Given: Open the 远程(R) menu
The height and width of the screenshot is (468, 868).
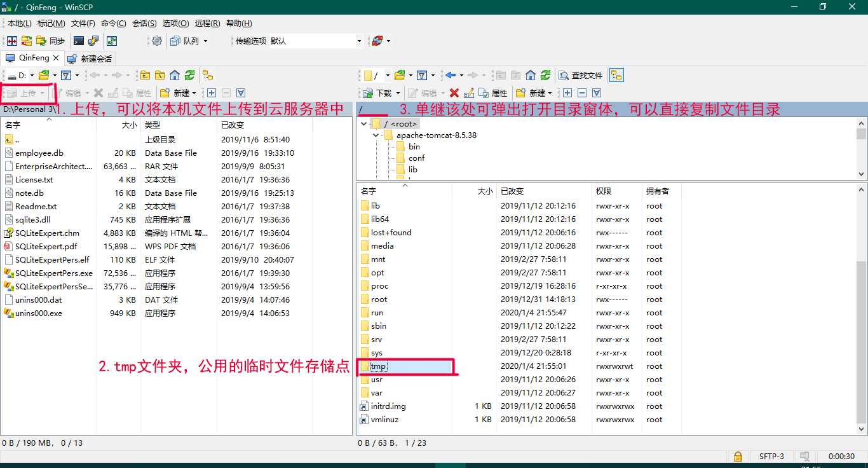Looking at the screenshot, I should [x=207, y=24].
